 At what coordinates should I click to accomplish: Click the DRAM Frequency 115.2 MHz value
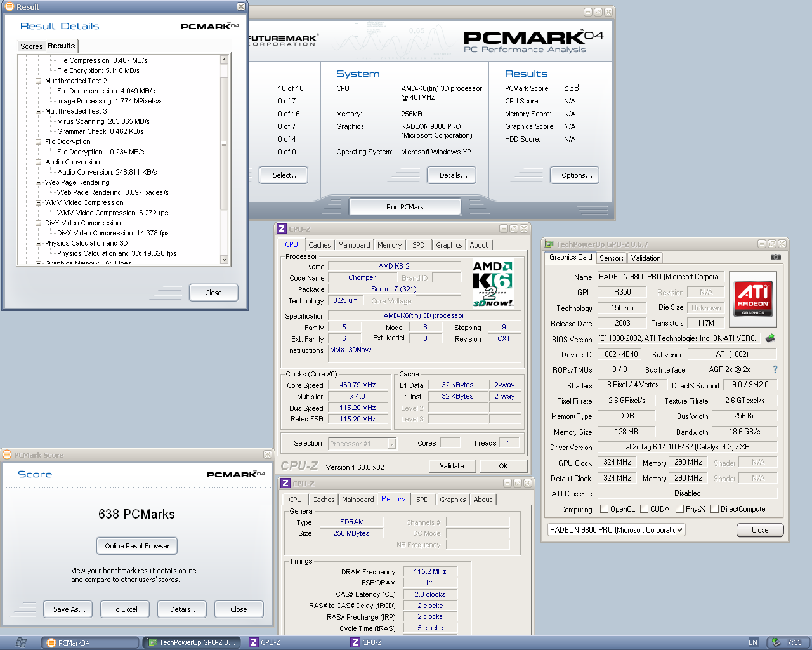click(x=429, y=571)
